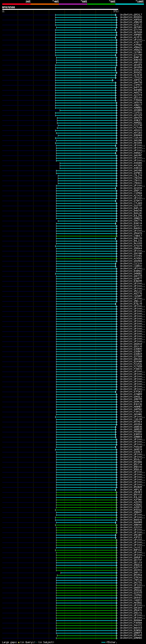Select hit label UniRef100_Q9NHD6
This screenshot has height=644, width=146.
[x=131, y=638]
